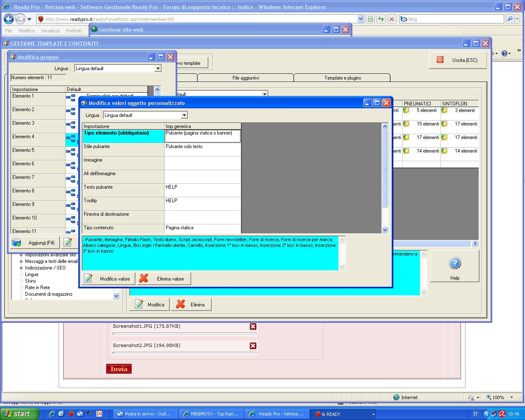Viewport: 525px width, 420px height.
Task: Open the Lingua dropdown in Modifica gruppo window
Action: pos(158,68)
